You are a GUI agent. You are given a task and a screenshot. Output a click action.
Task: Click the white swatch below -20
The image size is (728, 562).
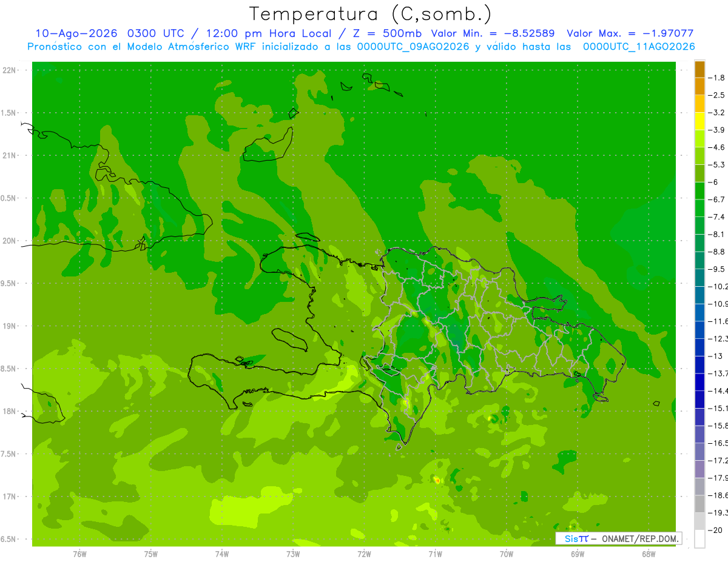(x=699, y=539)
